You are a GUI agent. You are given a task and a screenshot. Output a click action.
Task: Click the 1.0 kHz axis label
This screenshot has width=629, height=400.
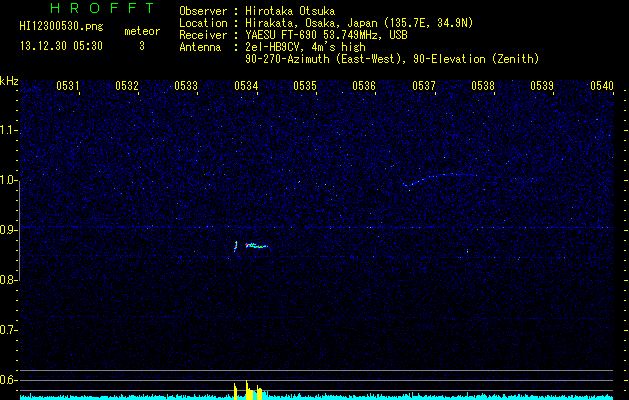[8, 181]
